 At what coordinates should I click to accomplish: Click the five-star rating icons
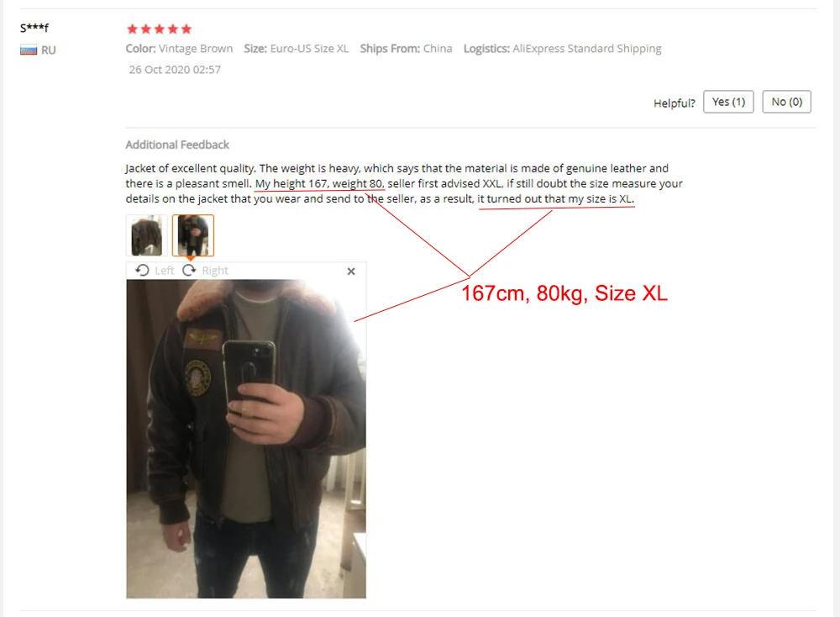(159, 29)
